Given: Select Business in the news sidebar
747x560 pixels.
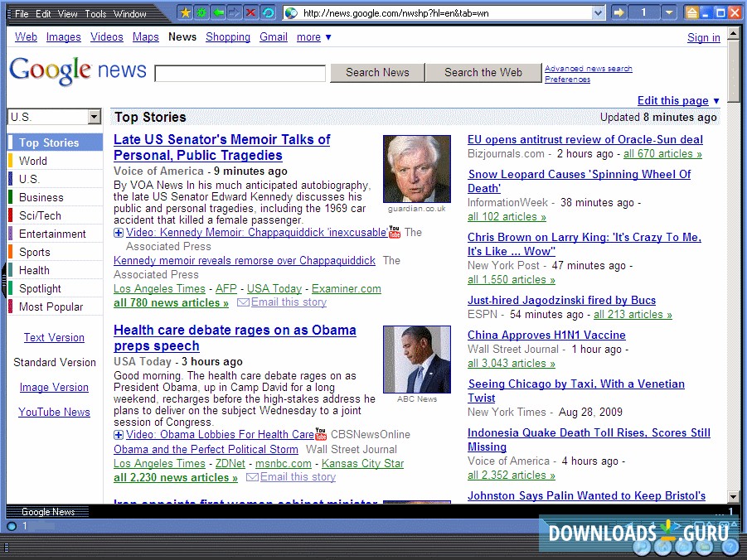Looking at the screenshot, I should point(56,198).
